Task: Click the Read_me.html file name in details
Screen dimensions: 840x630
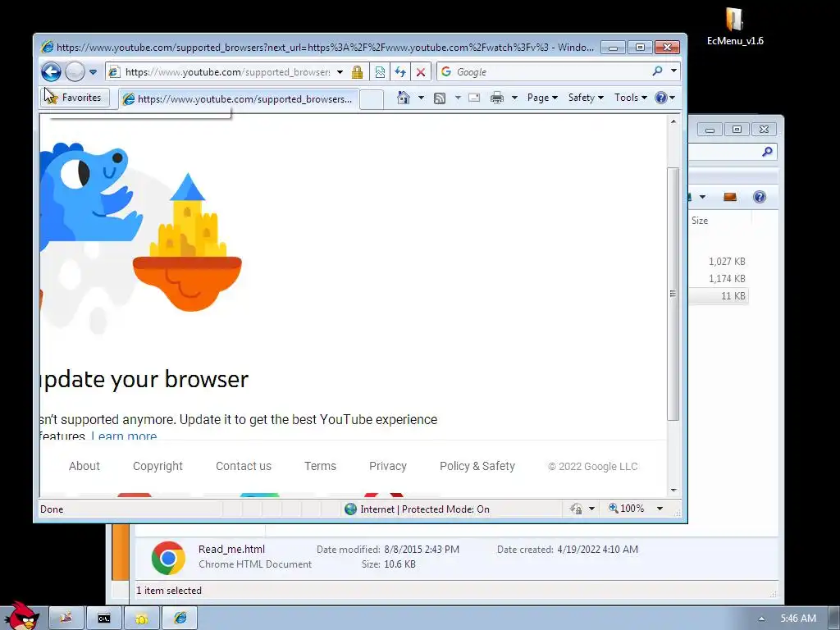Action: (231, 549)
